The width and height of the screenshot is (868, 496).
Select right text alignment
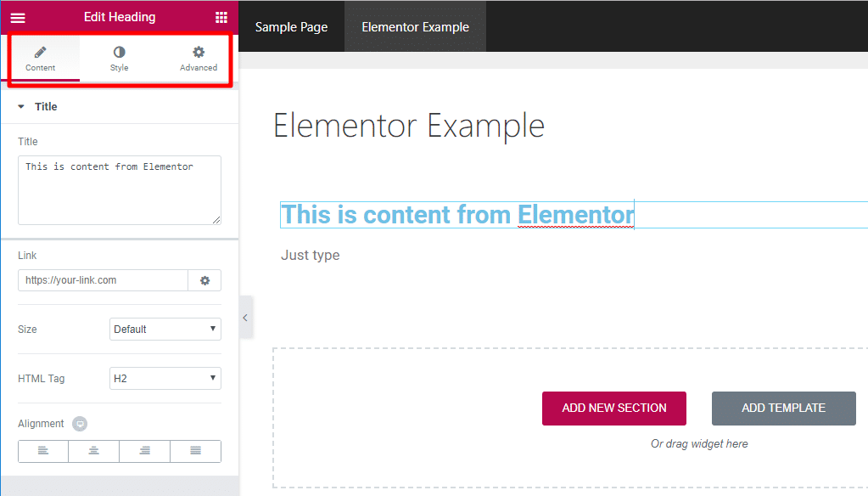coord(144,451)
